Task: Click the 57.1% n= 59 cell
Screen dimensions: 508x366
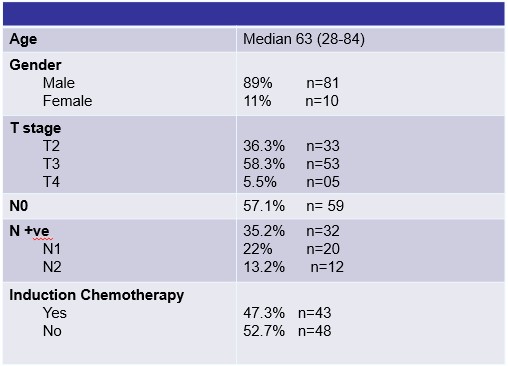Action: pyautogui.click(x=293, y=206)
